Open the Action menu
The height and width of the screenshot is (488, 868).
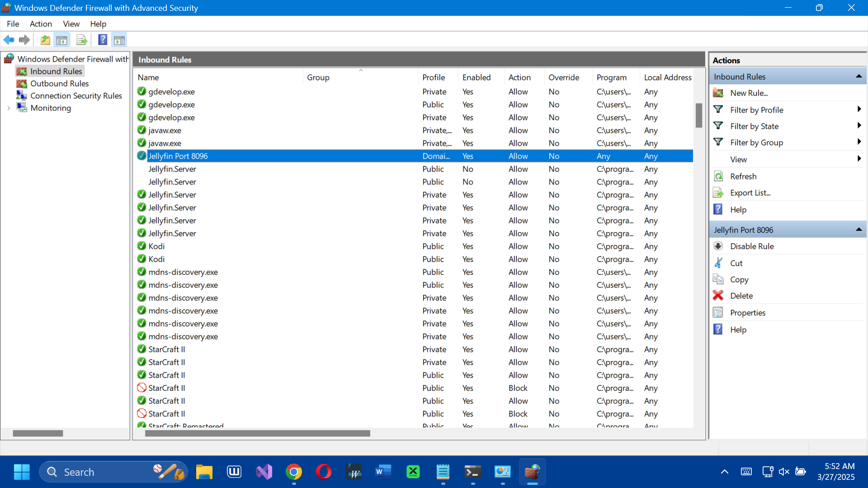pyautogui.click(x=41, y=24)
